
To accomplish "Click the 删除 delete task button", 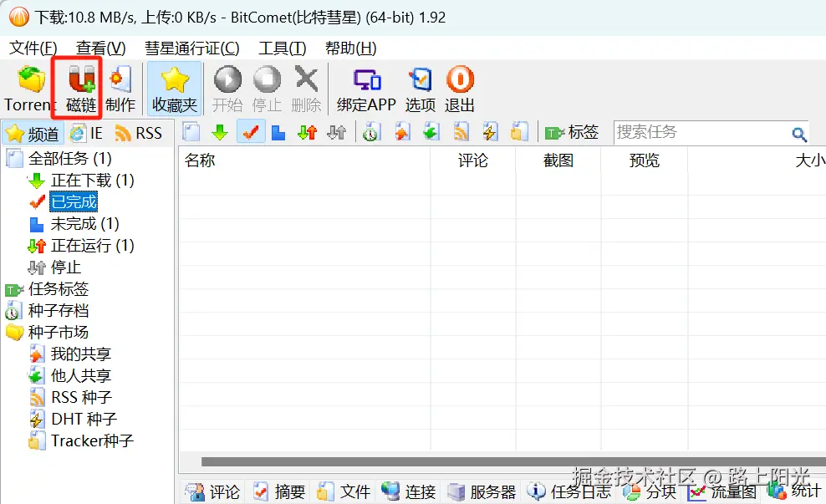I will coord(306,89).
